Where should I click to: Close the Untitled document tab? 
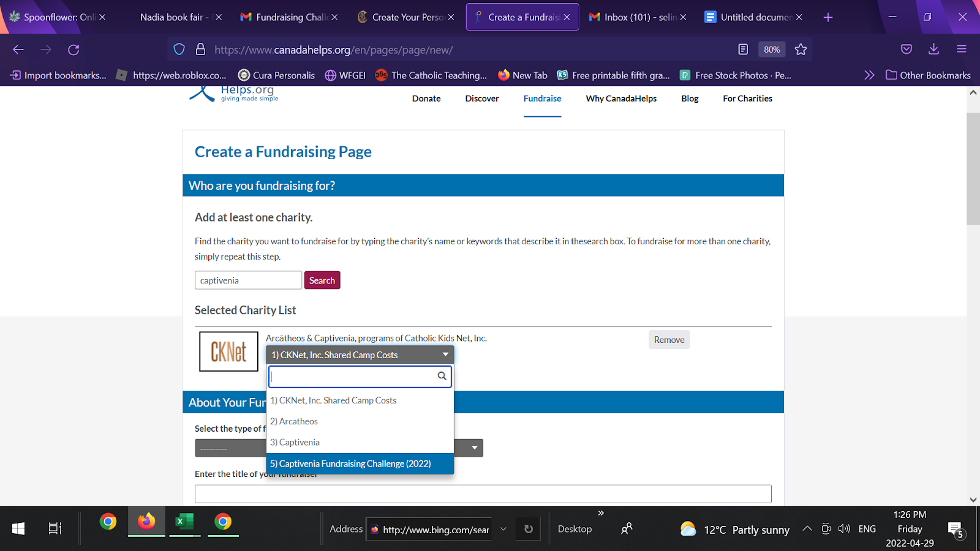[799, 17]
